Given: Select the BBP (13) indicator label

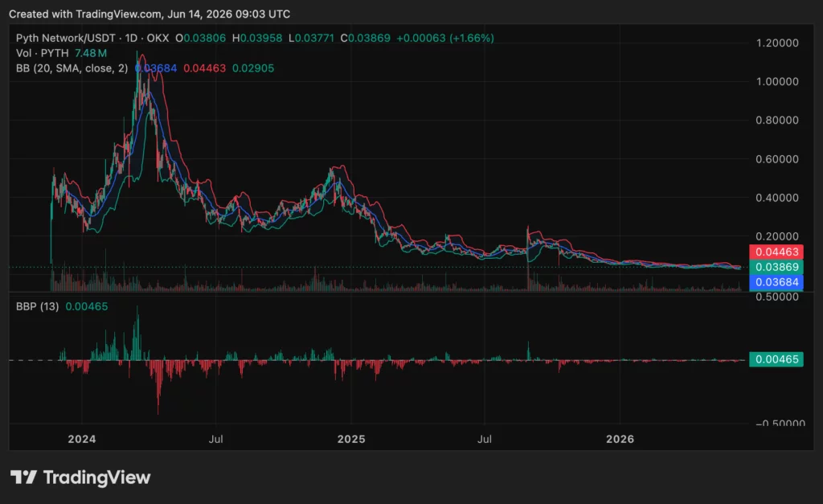Looking at the screenshot, I should tap(37, 306).
